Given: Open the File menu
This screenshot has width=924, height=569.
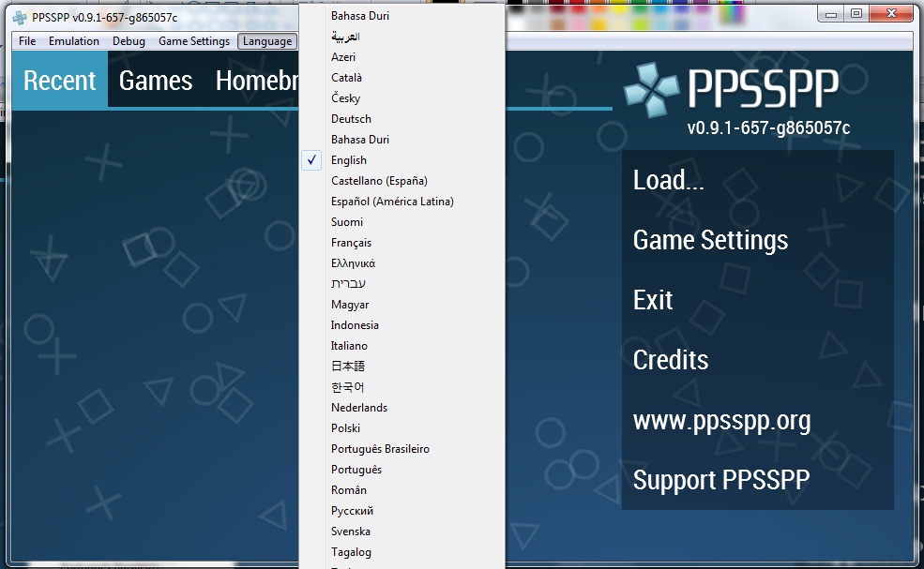Looking at the screenshot, I should point(27,41).
